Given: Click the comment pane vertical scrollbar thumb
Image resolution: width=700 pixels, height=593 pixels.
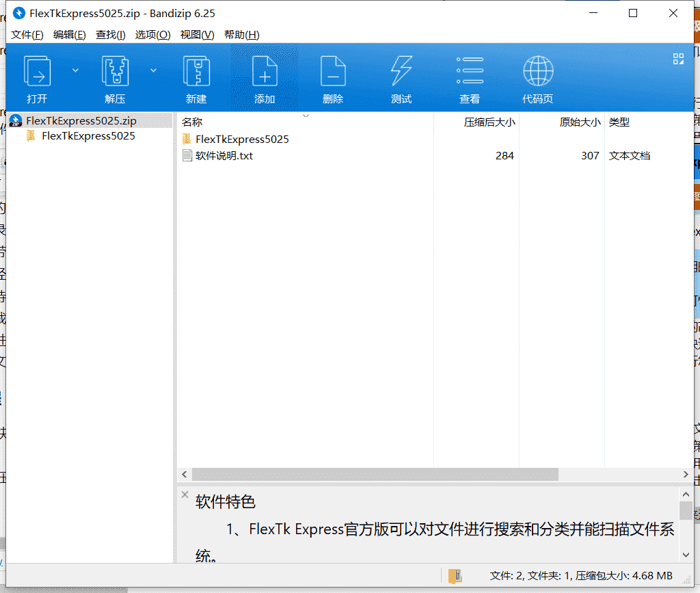Looking at the screenshot, I should tap(686, 510).
